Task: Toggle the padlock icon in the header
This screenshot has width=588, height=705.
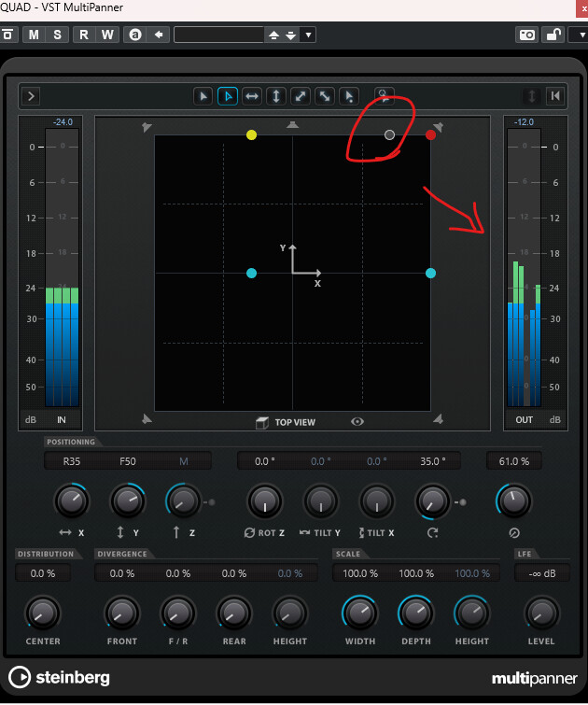Action: (x=553, y=35)
